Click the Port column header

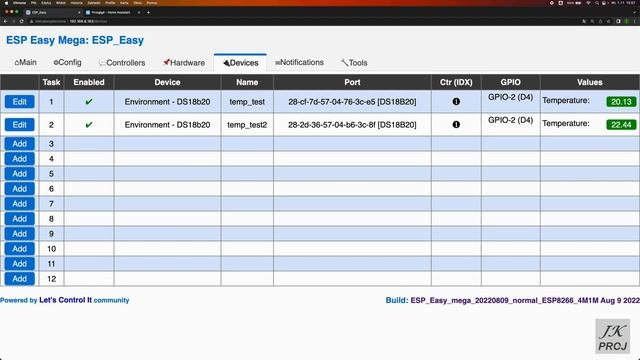click(x=352, y=82)
